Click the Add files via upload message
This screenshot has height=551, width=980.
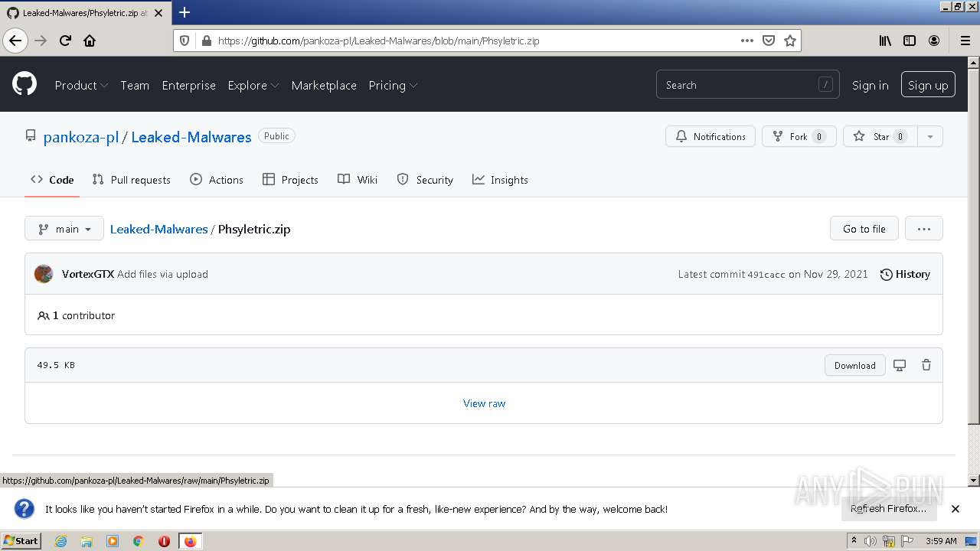click(x=162, y=274)
